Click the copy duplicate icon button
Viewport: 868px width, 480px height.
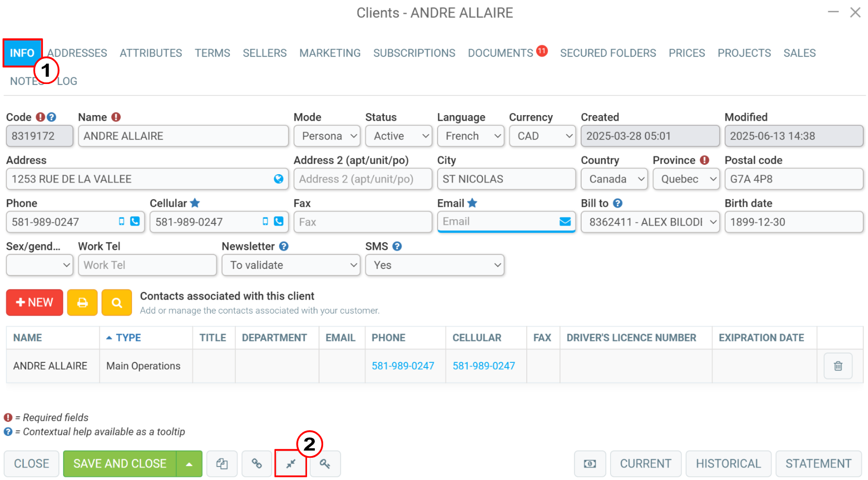coord(222,463)
